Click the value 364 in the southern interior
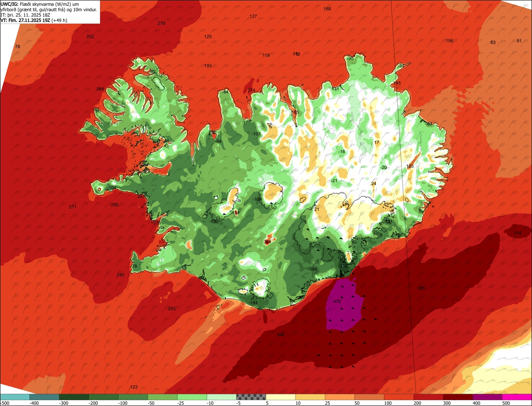Viewport: 532px width, 406px height. point(267,242)
